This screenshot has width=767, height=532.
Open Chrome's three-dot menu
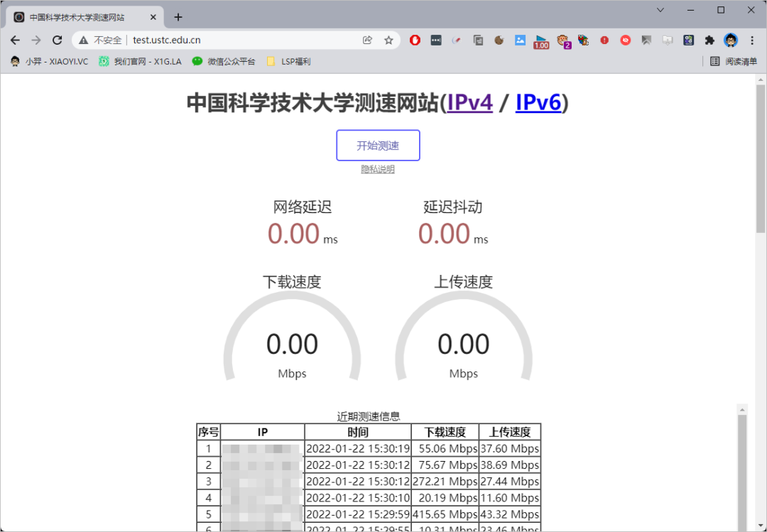pyautogui.click(x=752, y=40)
